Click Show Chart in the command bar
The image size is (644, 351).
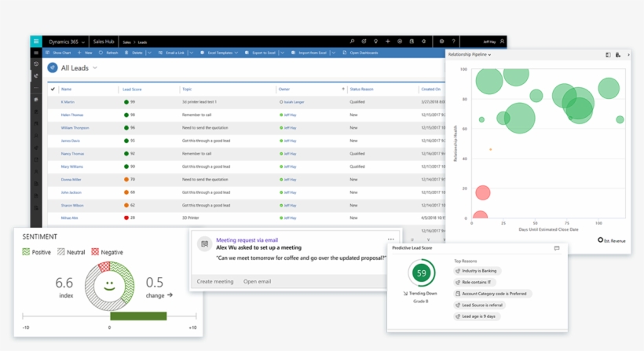58,53
